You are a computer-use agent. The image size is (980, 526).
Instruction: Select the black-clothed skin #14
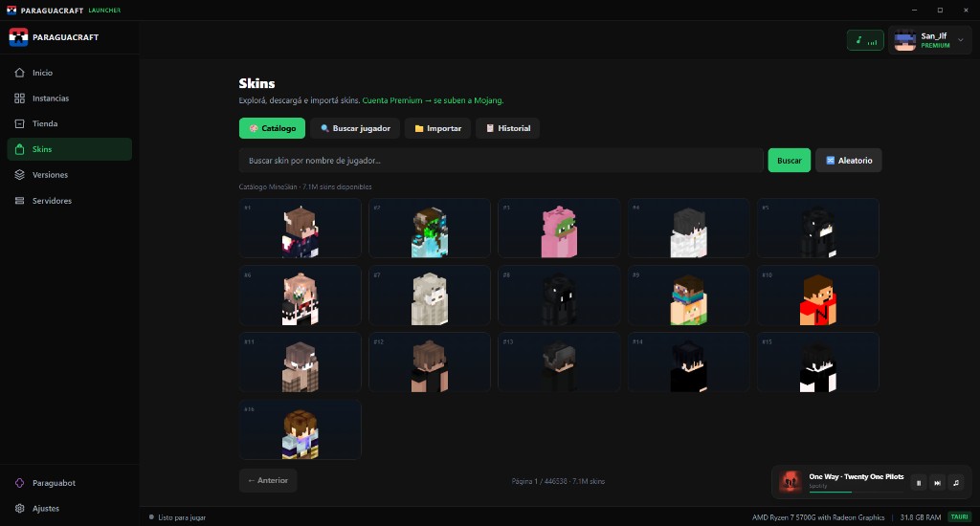(x=688, y=362)
